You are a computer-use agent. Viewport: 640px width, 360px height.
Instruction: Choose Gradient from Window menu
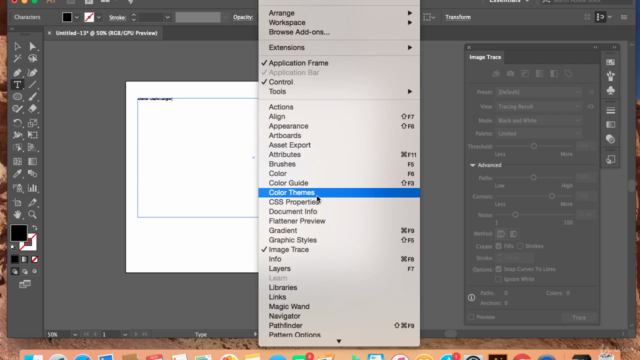pos(339,231)
